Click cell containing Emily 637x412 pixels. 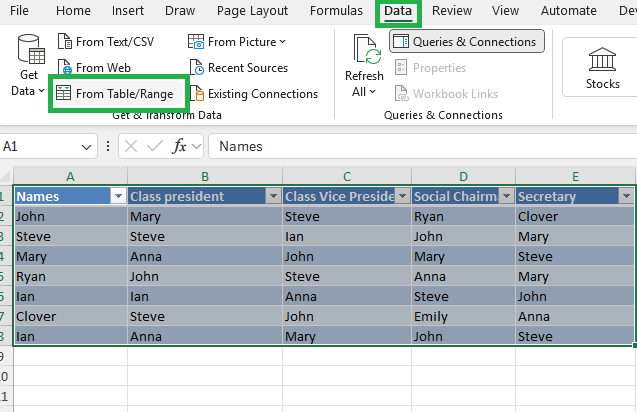coord(463,317)
